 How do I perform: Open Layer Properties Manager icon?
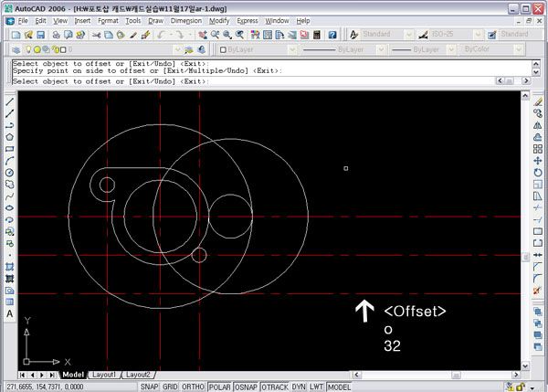[x=16, y=49]
